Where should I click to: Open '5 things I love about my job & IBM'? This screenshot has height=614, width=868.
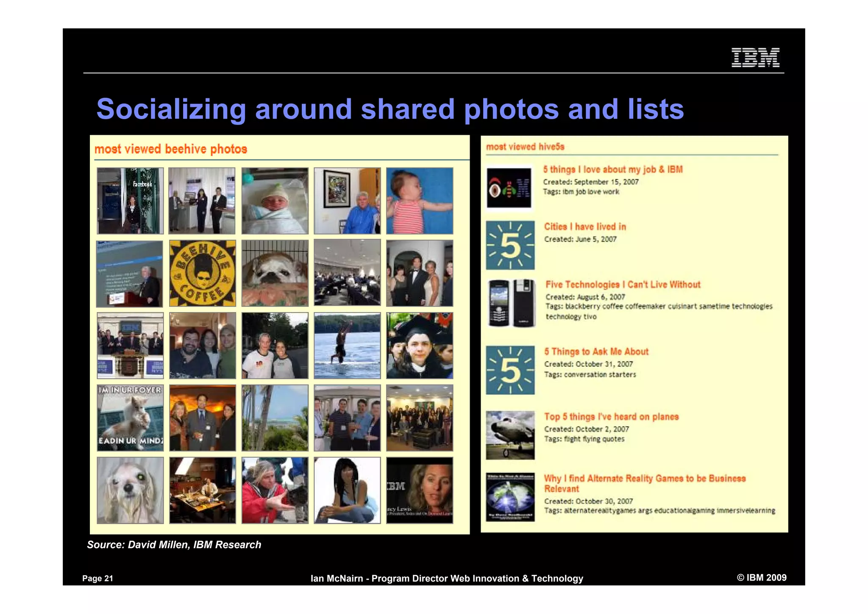[613, 170]
